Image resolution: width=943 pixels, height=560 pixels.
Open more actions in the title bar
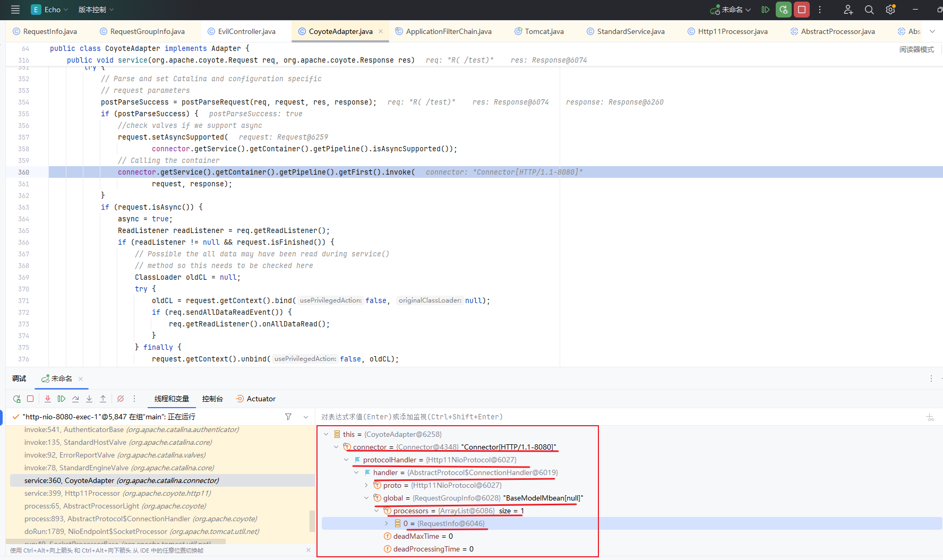tap(820, 10)
